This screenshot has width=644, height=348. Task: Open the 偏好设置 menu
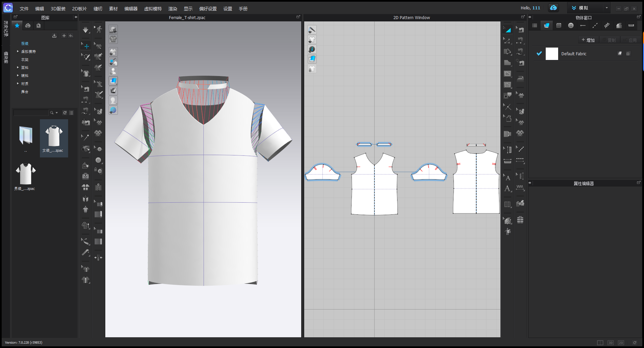pos(208,9)
